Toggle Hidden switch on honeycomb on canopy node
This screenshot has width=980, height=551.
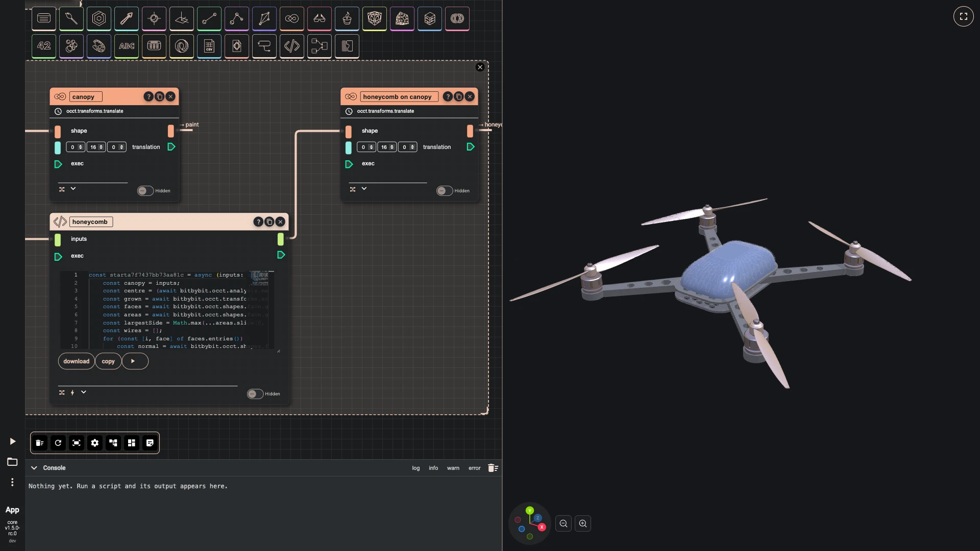click(445, 191)
